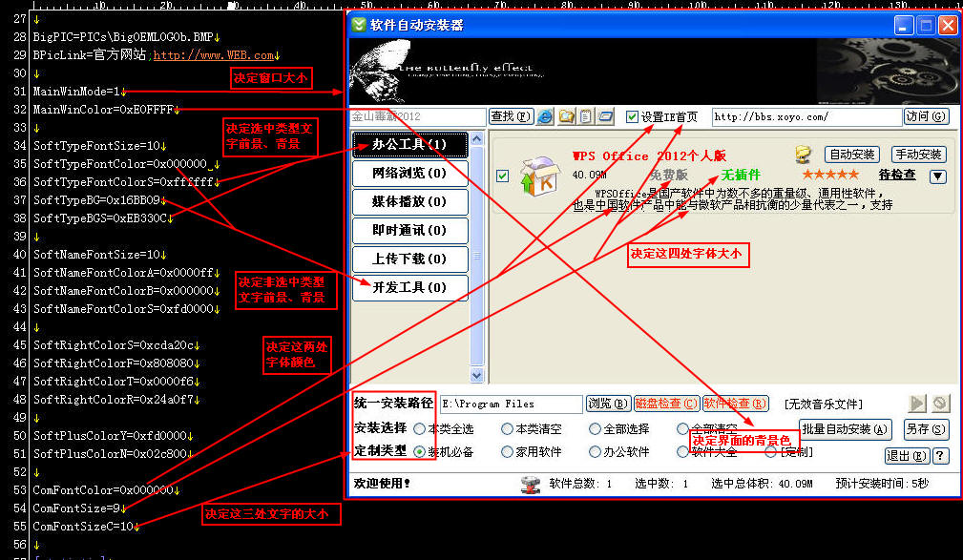
Task: Click the [无效音乐文件] text
Action: (823, 404)
